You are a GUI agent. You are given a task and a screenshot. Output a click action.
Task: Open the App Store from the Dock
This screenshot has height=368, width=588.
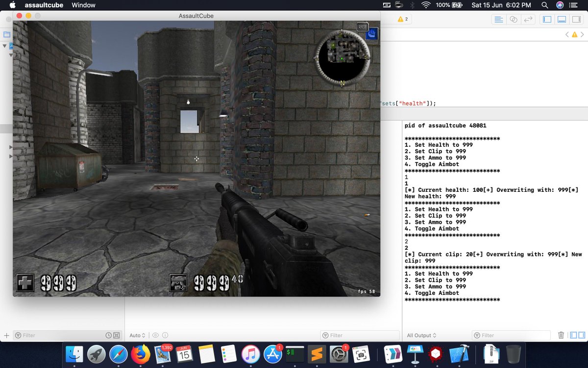(273, 354)
